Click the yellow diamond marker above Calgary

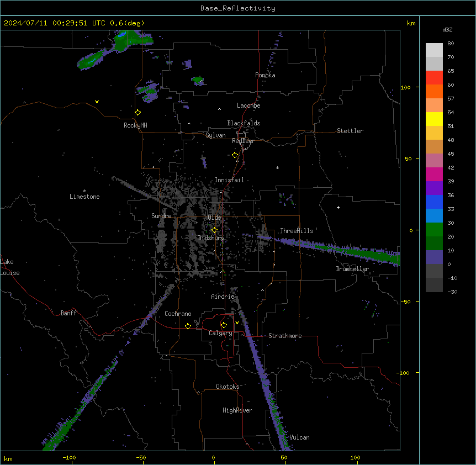(x=224, y=325)
